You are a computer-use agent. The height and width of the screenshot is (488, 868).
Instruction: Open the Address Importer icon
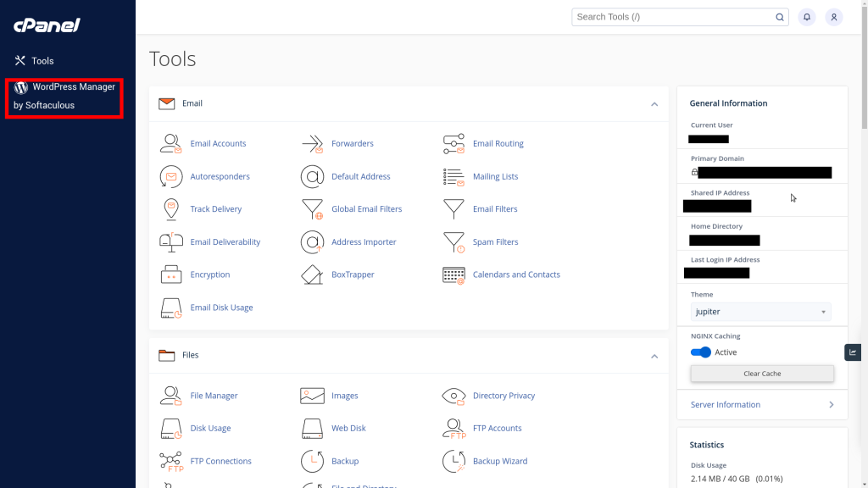tap(312, 241)
